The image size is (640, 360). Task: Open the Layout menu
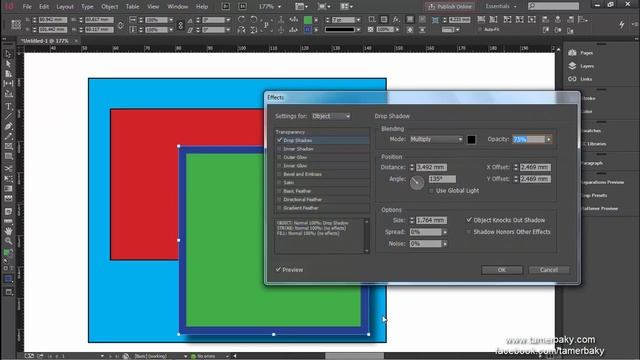(65, 7)
